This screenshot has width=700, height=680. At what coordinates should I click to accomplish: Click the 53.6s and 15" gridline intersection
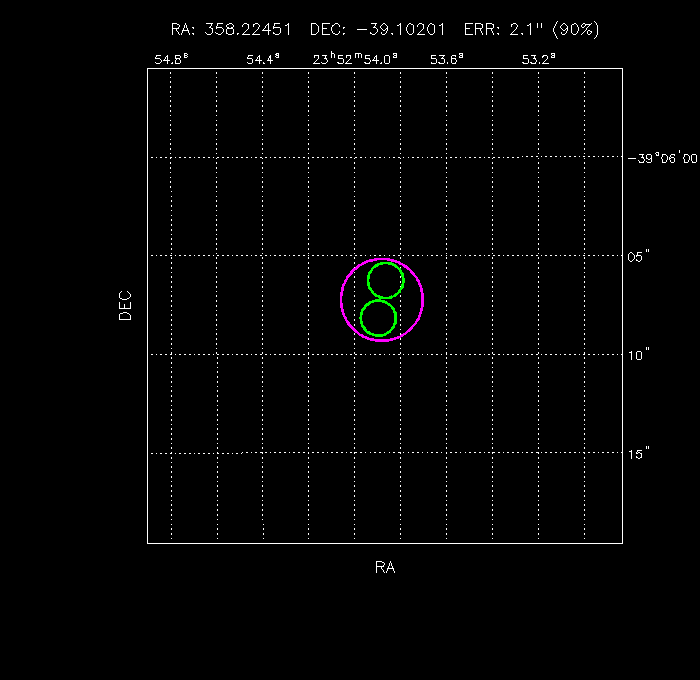[x=447, y=453]
